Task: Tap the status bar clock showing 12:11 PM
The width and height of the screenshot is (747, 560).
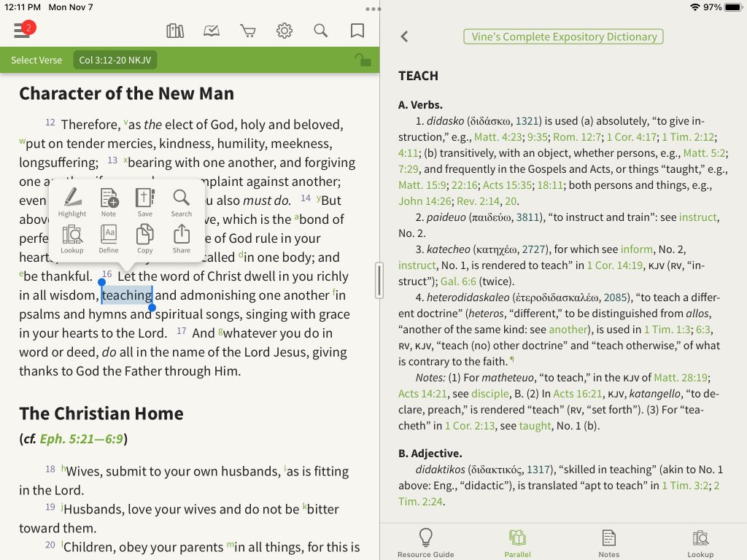Action: (23, 7)
